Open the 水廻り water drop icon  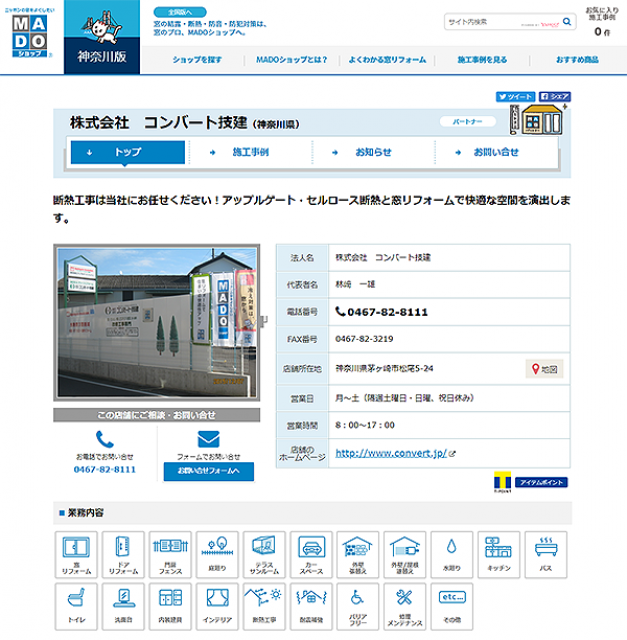pos(451,554)
